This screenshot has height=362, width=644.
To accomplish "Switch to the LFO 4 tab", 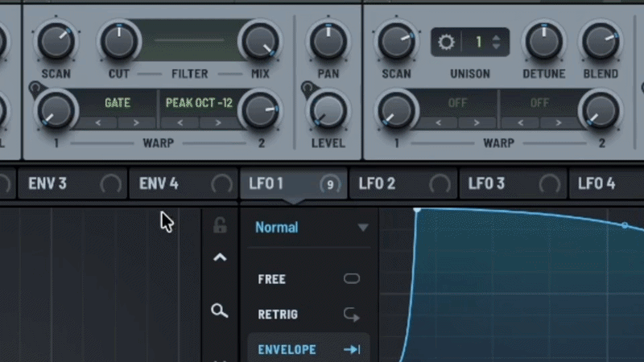I will click(606, 184).
